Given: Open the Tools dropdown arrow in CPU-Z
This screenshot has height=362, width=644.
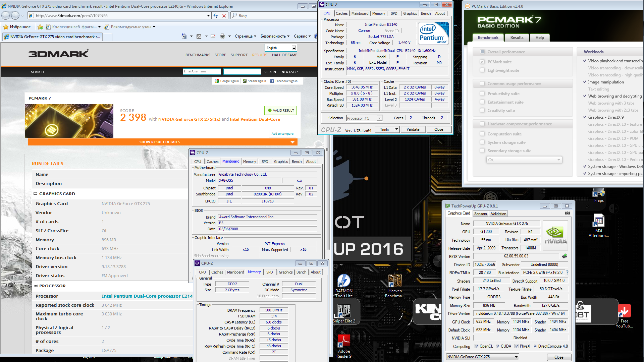Looking at the screenshot, I should (396, 129).
